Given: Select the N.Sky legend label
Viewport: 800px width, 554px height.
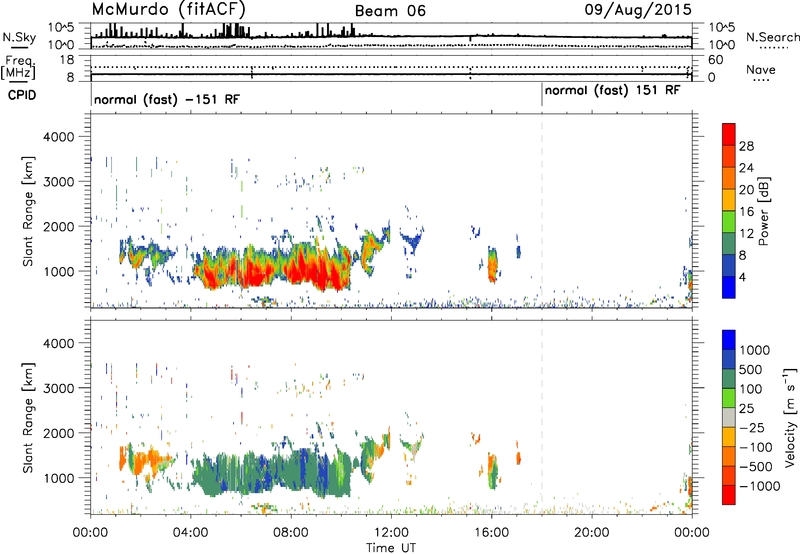Looking at the screenshot, I should click(19, 37).
